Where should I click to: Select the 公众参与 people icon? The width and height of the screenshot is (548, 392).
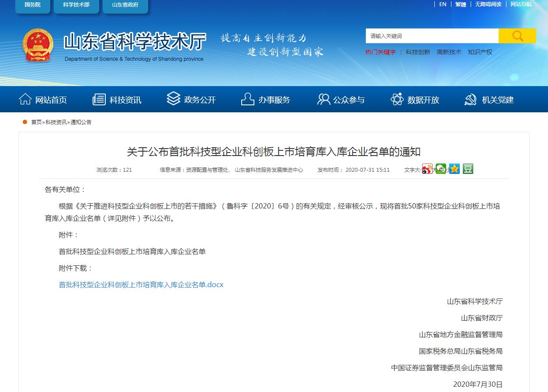point(323,99)
